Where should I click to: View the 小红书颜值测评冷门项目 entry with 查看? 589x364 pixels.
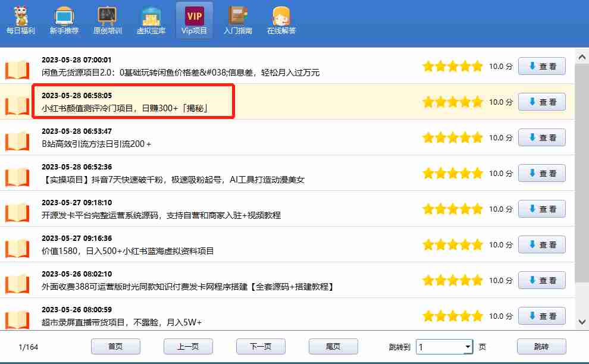(x=541, y=102)
